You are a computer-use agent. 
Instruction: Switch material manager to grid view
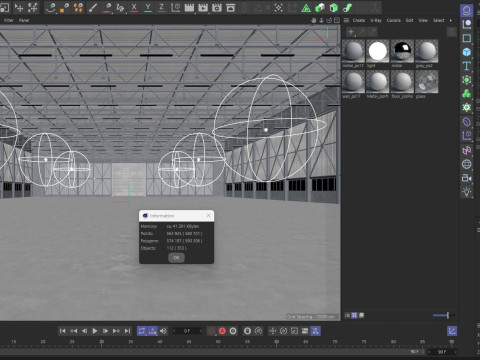354,315
